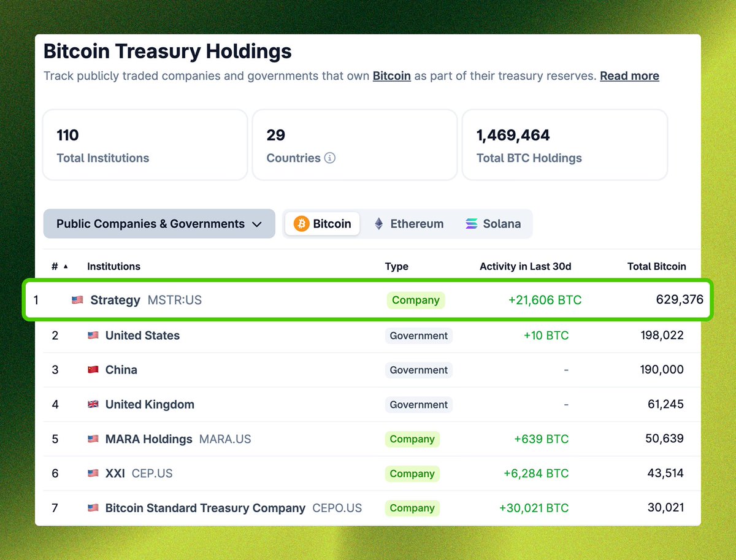Viewport: 736px width, 560px height.
Task: Click the United Kingdom institution name
Action: pos(150,405)
